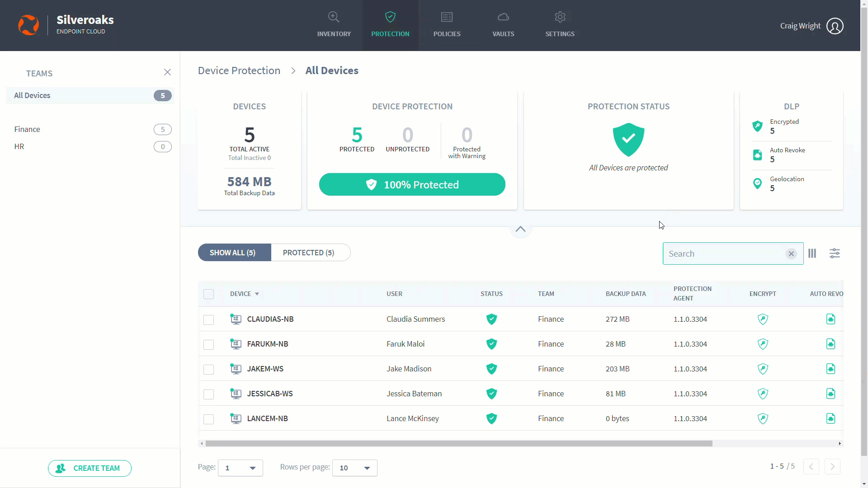Open the Page number dropdown
Viewport: 868px width, 488px height.
click(241, 468)
